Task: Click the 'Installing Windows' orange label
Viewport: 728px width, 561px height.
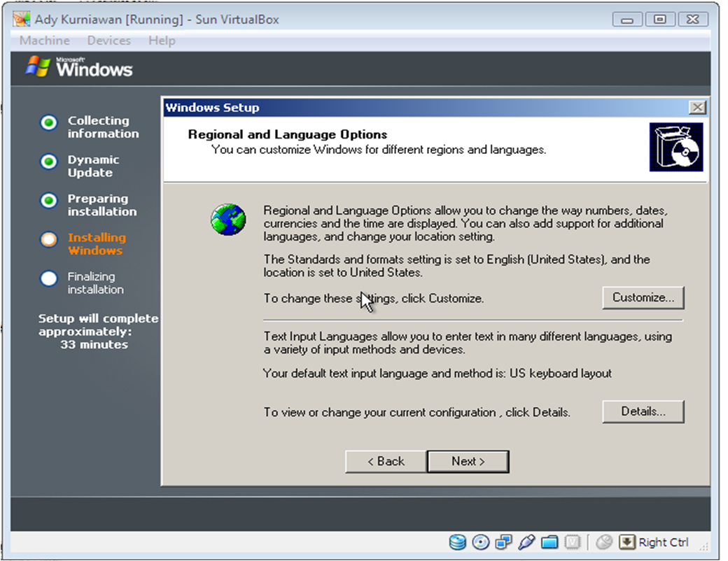Action: (97, 244)
